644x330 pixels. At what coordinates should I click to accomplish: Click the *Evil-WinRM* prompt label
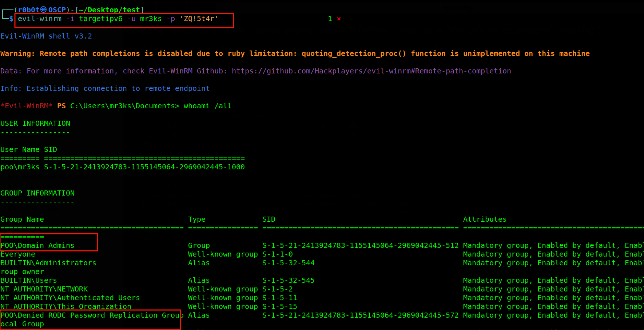(x=27, y=106)
